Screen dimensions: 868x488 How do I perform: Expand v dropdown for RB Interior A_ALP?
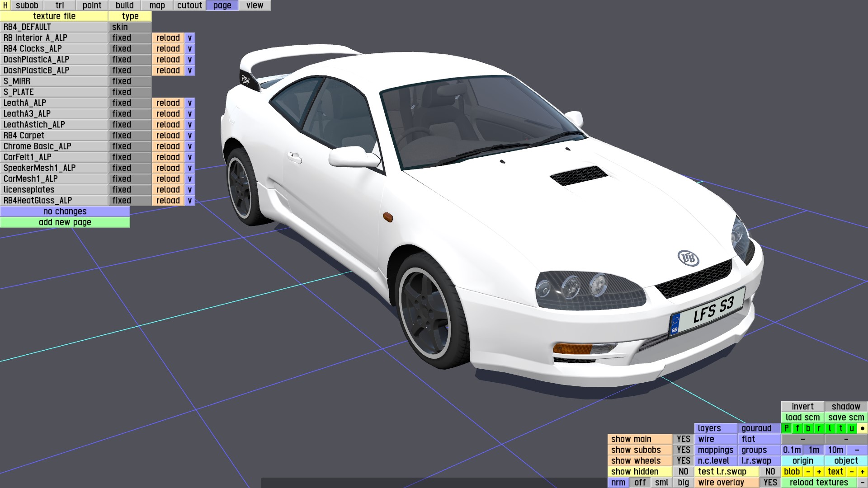pyautogui.click(x=190, y=38)
